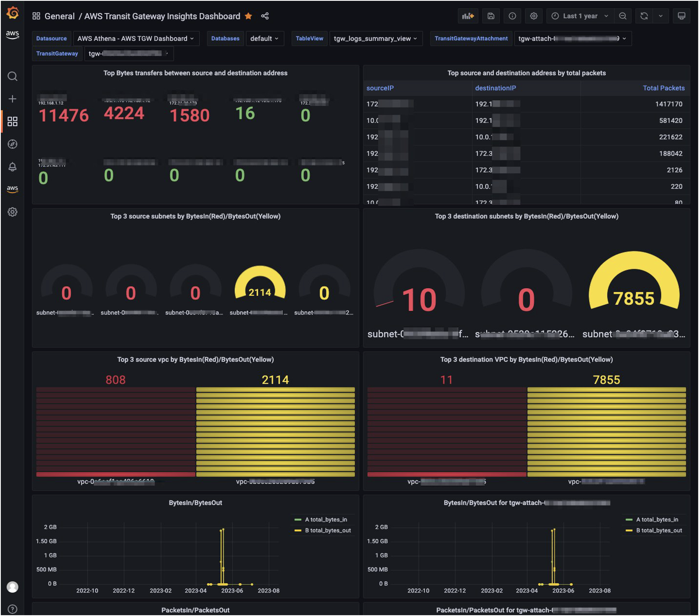Viewport: 699px width, 616px height.
Task: Navigate to the General breadcrumb
Action: click(x=59, y=16)
